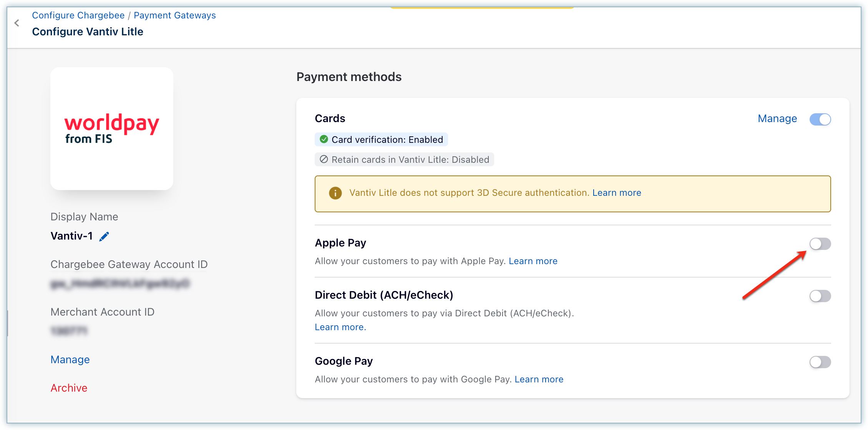The image size is (868, 430).
Task: Click the red Archive link
Action: [x=69, y=388]
